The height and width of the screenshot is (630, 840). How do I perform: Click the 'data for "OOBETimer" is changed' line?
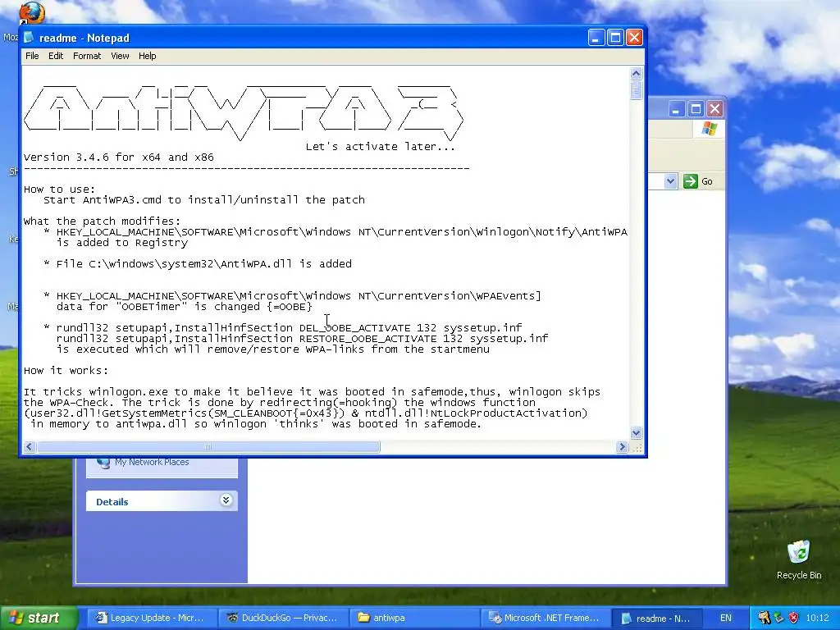pyautogui.click(x=185, y=307)
